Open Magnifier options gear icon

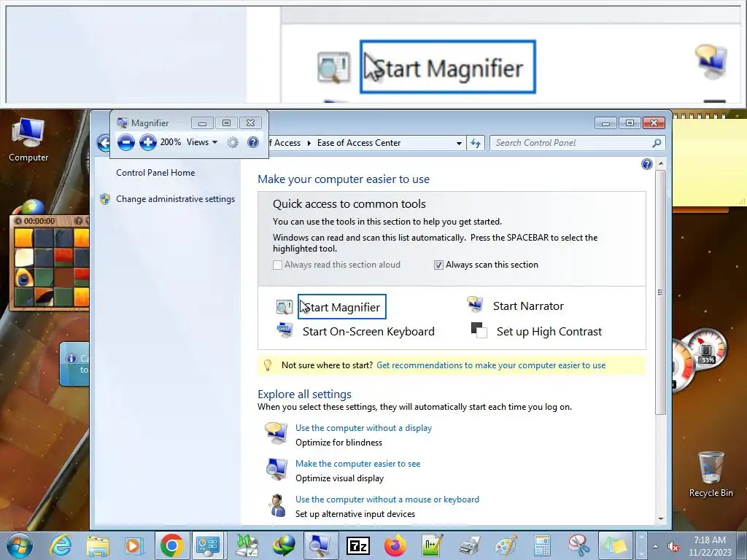click(x=233, y=142)
